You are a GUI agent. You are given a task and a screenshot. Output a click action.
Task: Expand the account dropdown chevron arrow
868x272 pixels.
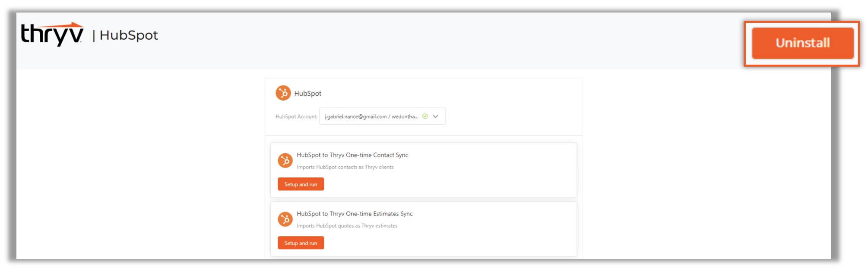click(x=436, y=117)
